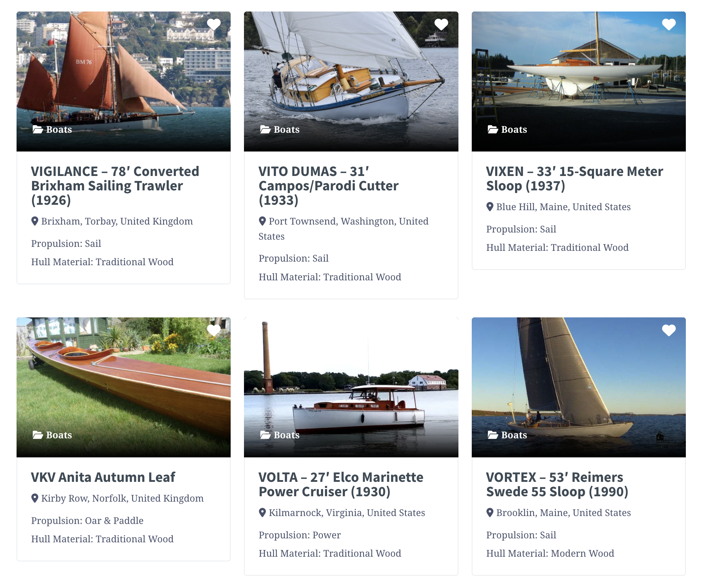This screenshot has width=706, height=588.
Task: Open VORTEX 53' Reimers Swede 55 Sloop title
Action: 557,484
